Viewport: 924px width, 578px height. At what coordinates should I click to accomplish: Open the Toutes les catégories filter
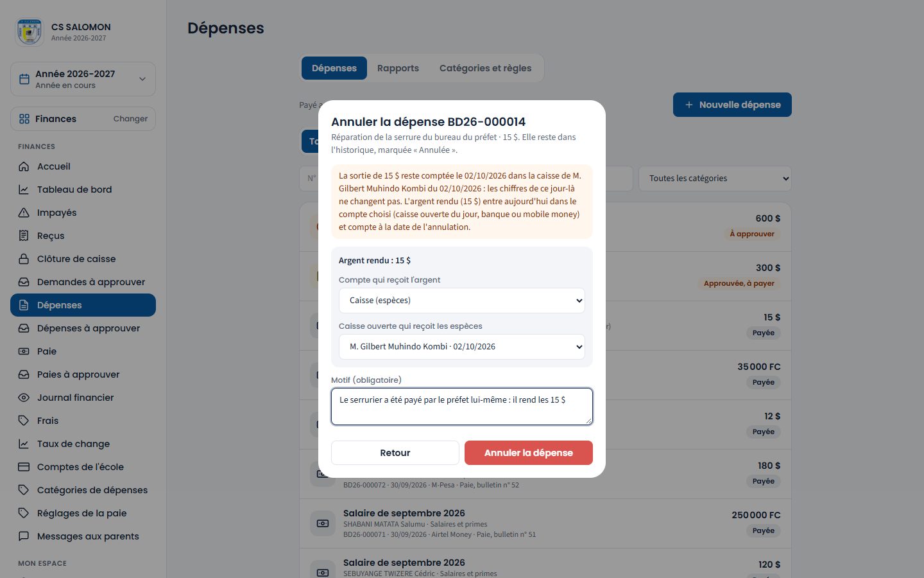[x=715, y=179]
